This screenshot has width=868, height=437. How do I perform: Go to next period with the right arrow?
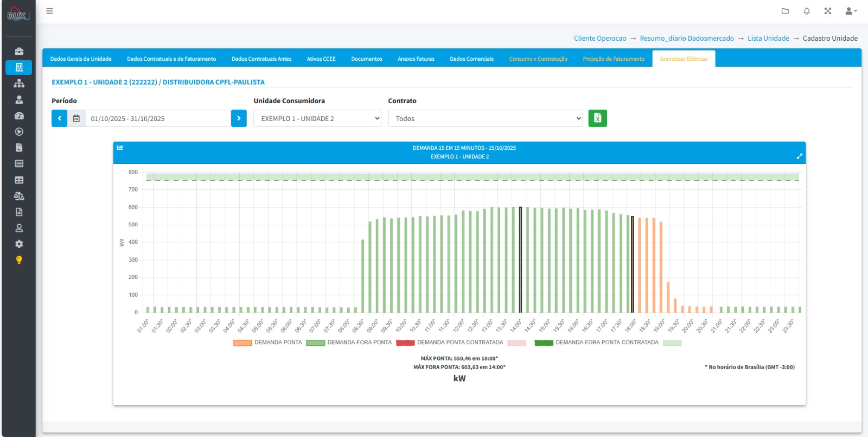(239, 118)
